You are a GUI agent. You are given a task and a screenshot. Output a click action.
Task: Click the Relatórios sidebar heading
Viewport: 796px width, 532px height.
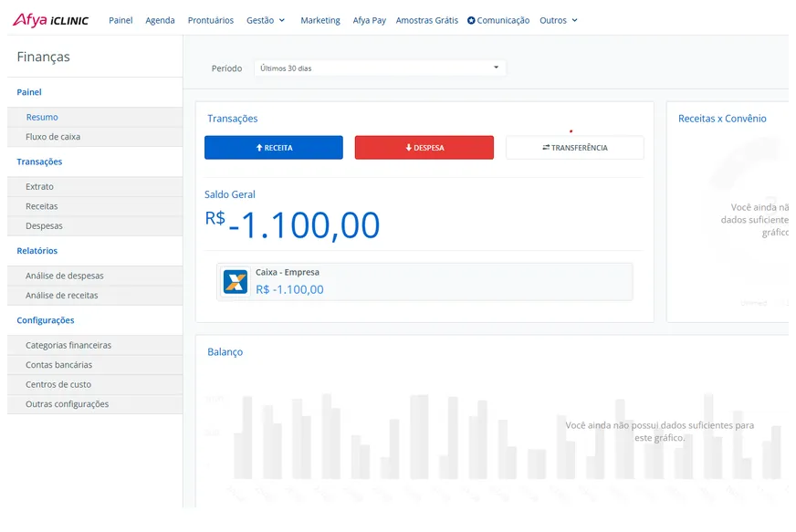tap(37, 251)
